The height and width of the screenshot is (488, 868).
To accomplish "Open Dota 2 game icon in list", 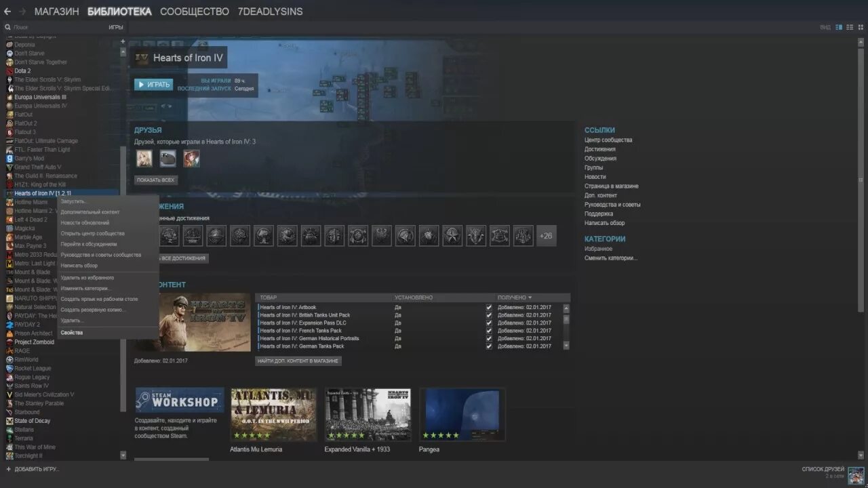I will (x=9, y=70).
